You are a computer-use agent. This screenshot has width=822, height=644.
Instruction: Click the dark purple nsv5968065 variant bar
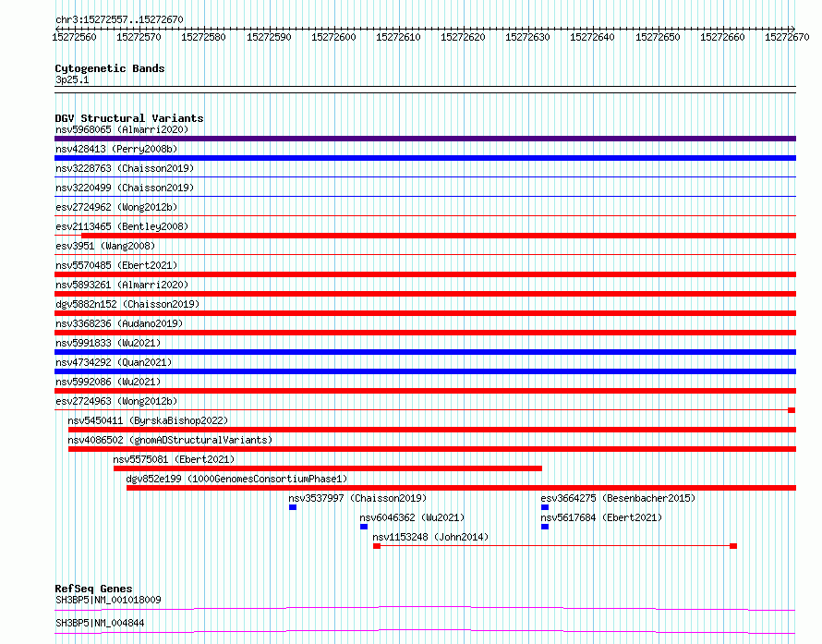coord(425,139)
